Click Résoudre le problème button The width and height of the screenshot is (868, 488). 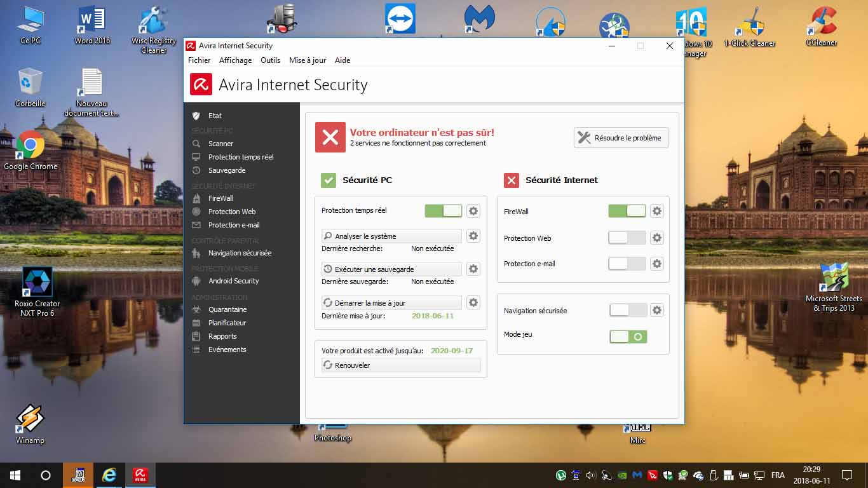(621, 138)
